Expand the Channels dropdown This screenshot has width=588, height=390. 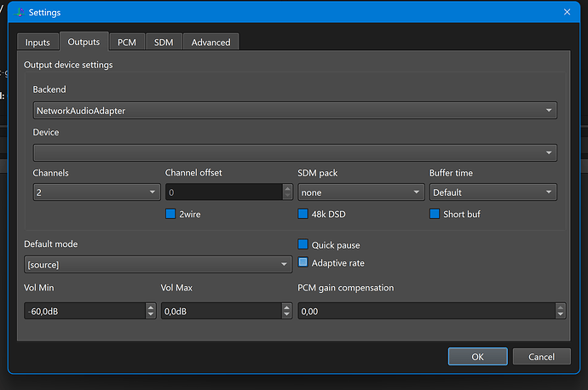[95, 192]
